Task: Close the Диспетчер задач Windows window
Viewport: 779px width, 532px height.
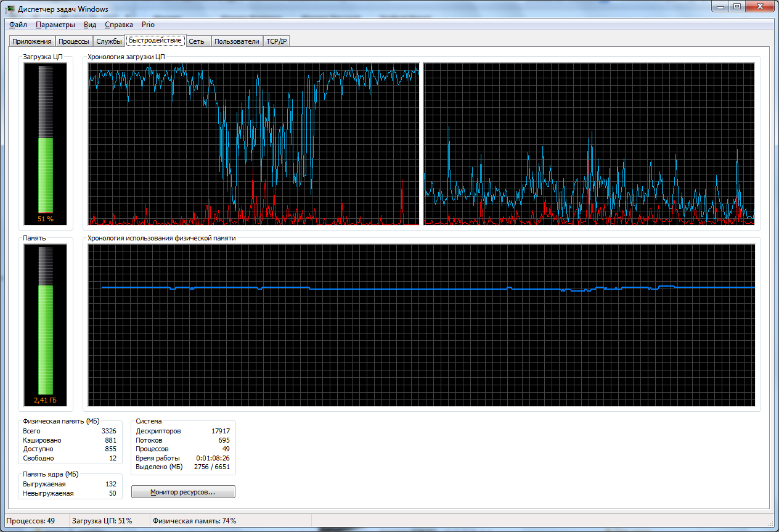Action: pos(759,7)
